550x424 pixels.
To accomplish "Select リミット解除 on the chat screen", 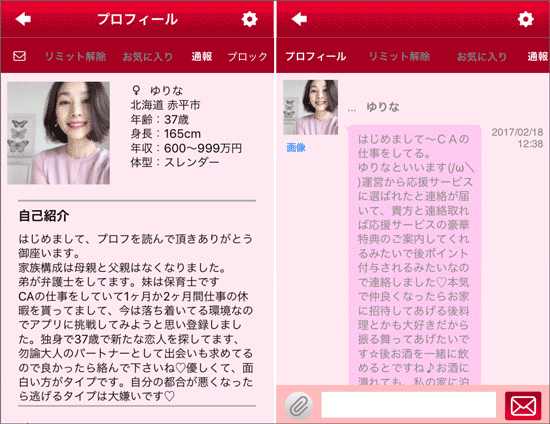I will (x=400, y=56).
